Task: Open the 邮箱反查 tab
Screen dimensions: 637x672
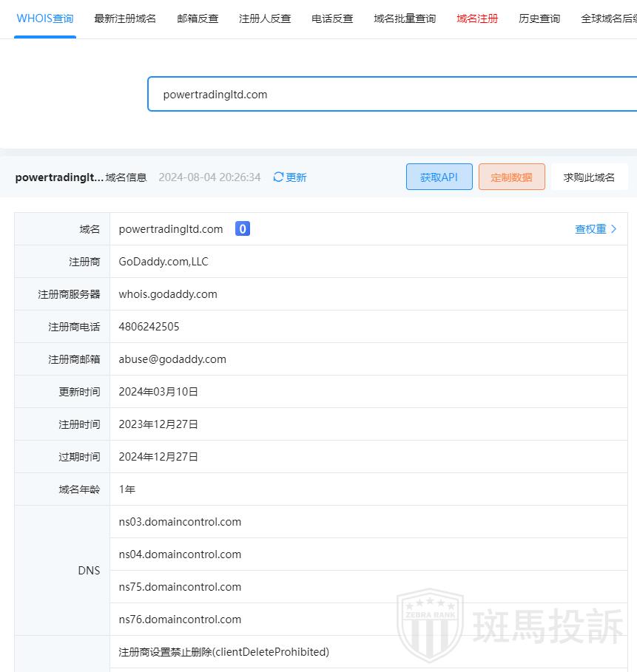Action: tap(198, 18)
